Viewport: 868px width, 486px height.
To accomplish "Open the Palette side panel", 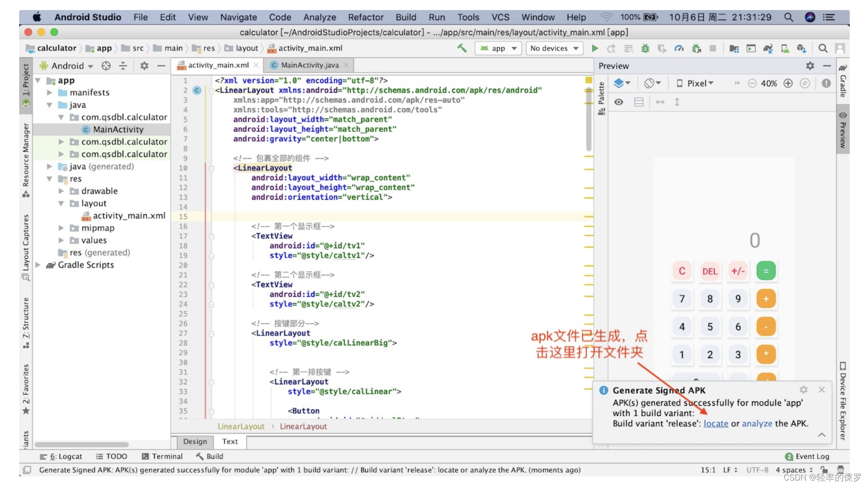I will [x=601, y=98].
